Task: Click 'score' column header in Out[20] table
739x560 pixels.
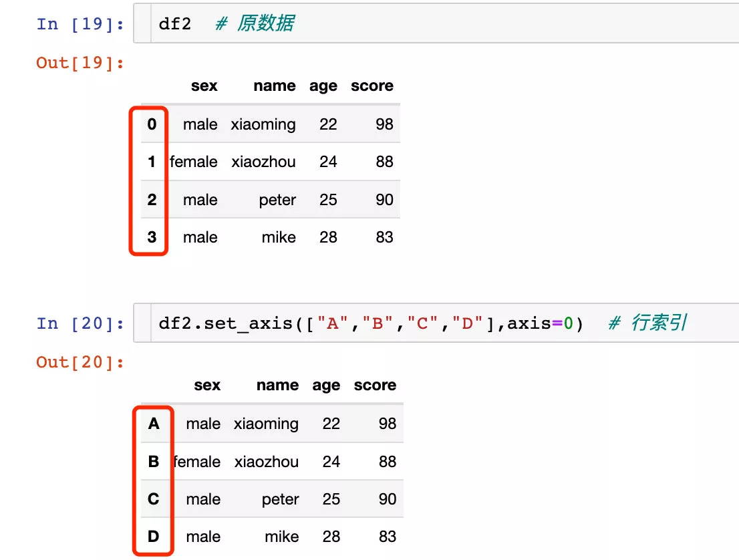Action: (375, 385)
